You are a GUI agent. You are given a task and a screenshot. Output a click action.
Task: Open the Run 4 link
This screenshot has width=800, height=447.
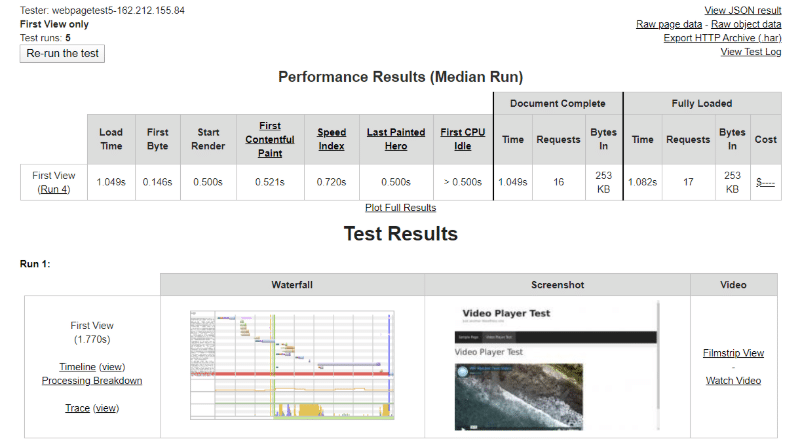pyautogui.click(x=54, y=189)
